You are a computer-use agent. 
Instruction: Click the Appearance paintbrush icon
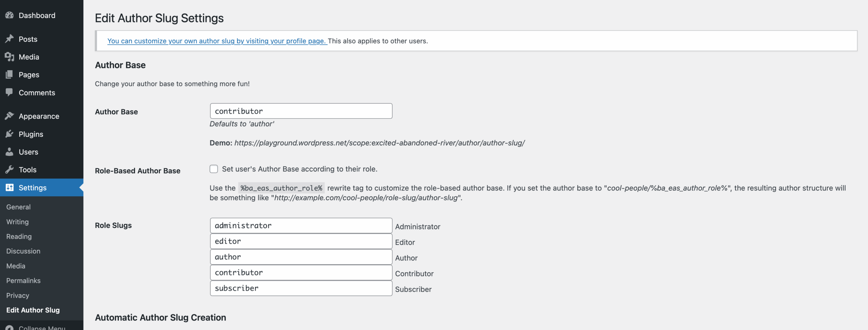[9, 116]
